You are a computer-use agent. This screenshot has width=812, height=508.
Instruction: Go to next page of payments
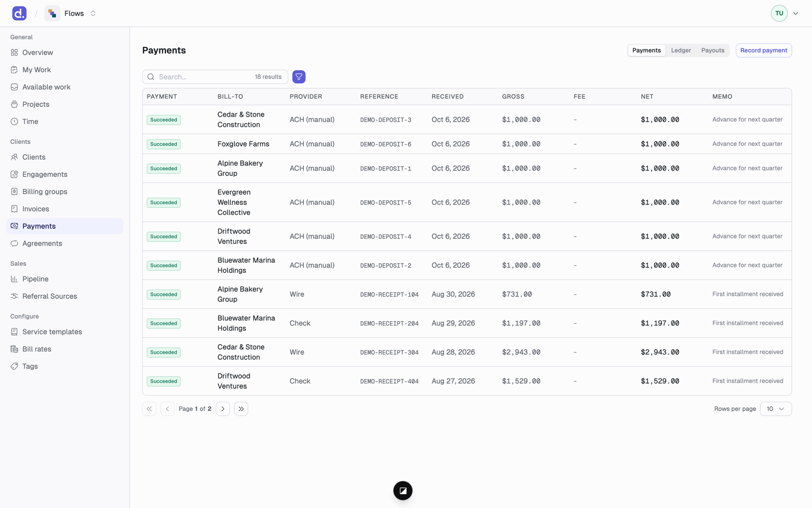tap(223, 409)
